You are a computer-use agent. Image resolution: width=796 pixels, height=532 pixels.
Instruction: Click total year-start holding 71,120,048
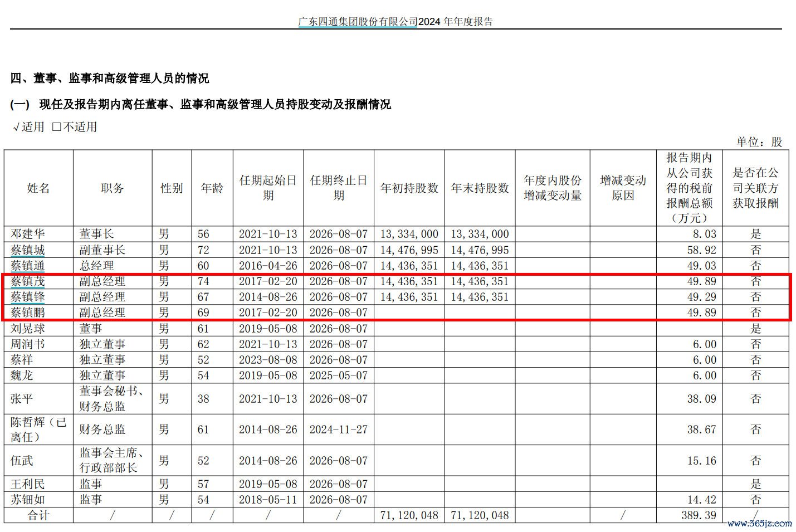tap(409, 515)
